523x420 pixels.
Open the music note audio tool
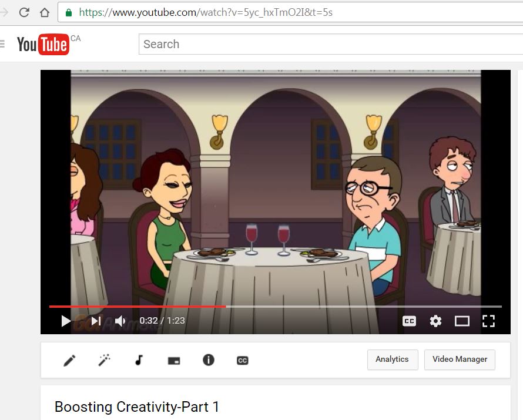(139, 360)
